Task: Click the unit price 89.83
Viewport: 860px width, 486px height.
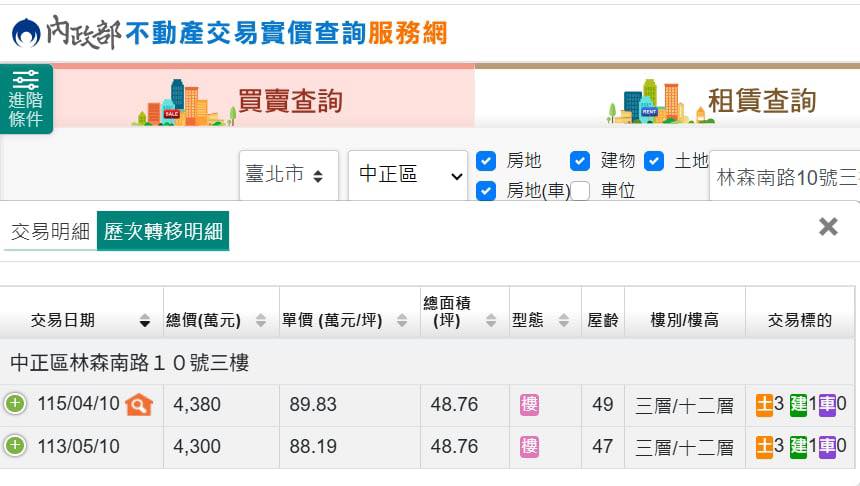Action: (313, 405)
